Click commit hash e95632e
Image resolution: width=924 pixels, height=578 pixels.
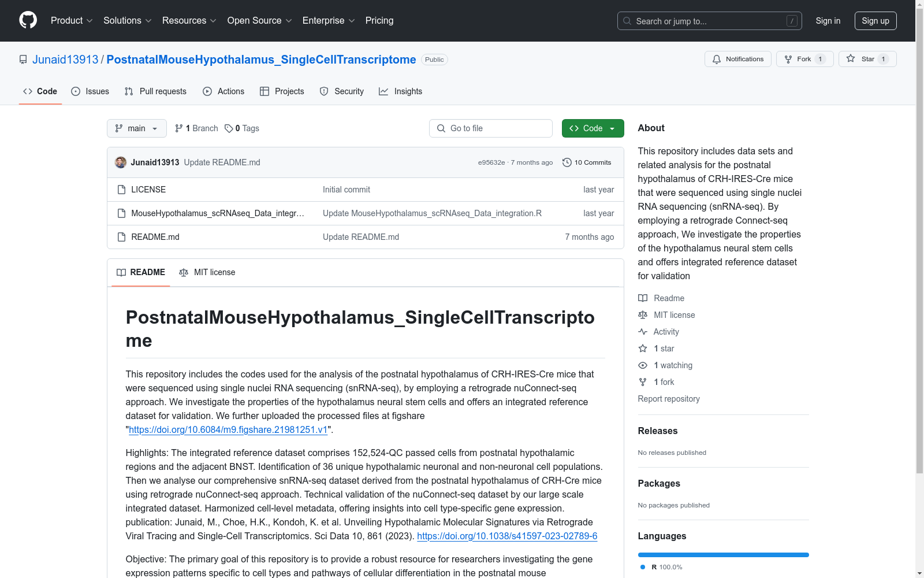[491, 162]
